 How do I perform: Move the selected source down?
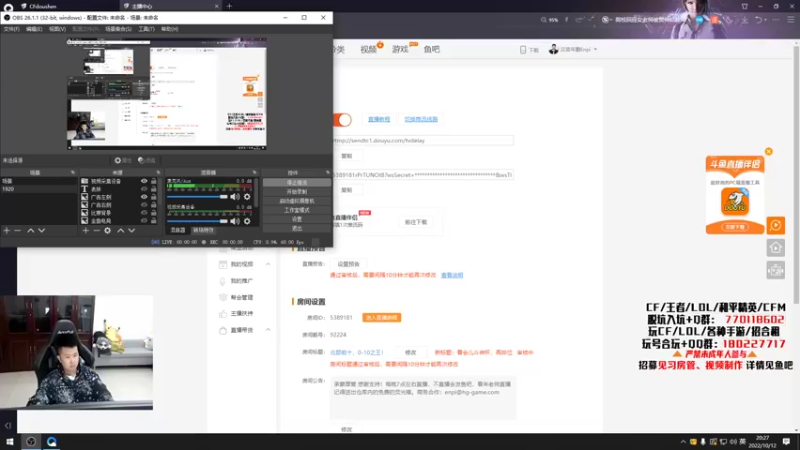tap(131, 231)
